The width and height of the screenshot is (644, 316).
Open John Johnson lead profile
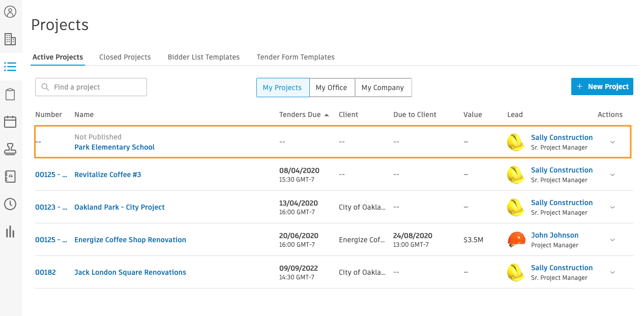point(554,235)
